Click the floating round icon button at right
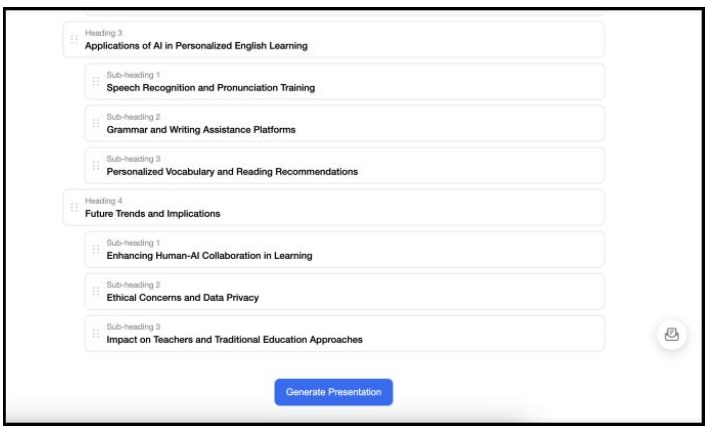 coord(671,334)
